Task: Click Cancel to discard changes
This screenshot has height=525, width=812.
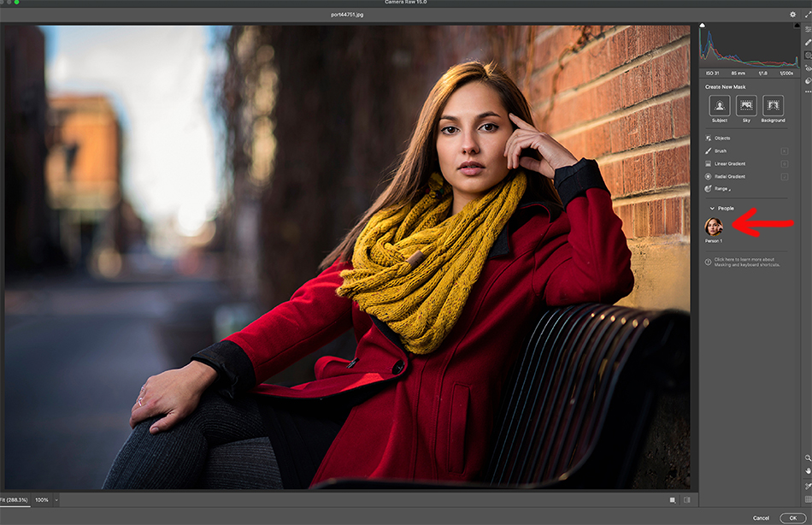Action: 761,518
